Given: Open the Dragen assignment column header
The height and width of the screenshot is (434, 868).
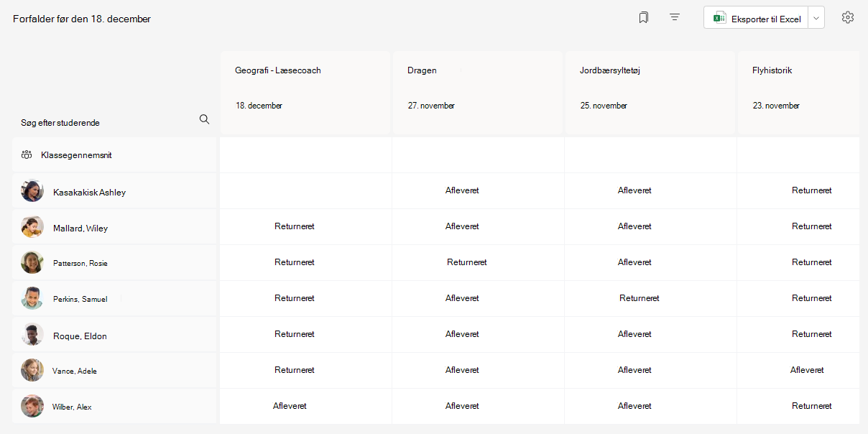Looking at the screenshot, I should 478,93.
